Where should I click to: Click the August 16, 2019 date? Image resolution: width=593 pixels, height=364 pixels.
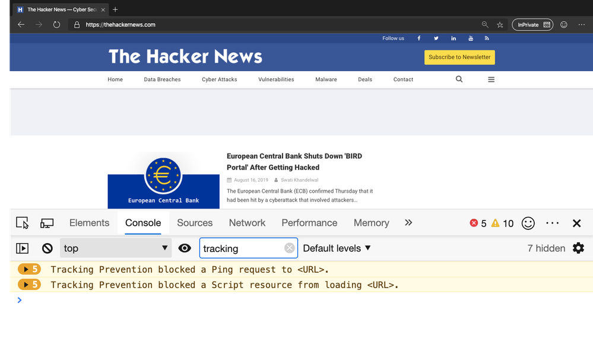[x=250, y=180]
